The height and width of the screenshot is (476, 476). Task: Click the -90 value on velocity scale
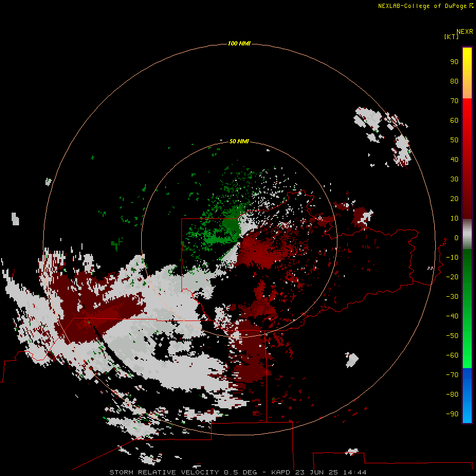452,414
